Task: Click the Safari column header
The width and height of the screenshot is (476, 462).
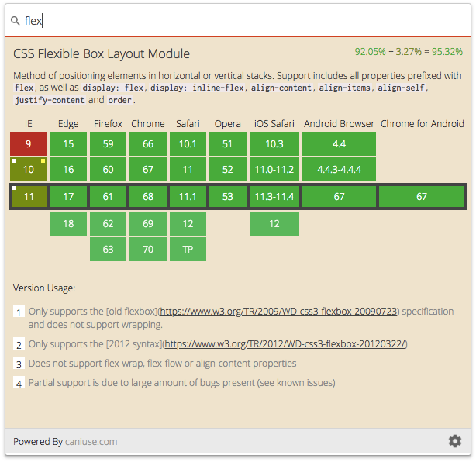Action: tap(188, 123)
